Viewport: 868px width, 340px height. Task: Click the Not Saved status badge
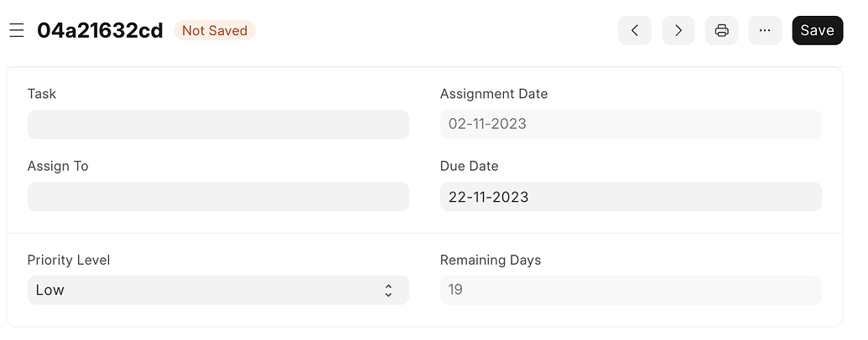215,30
